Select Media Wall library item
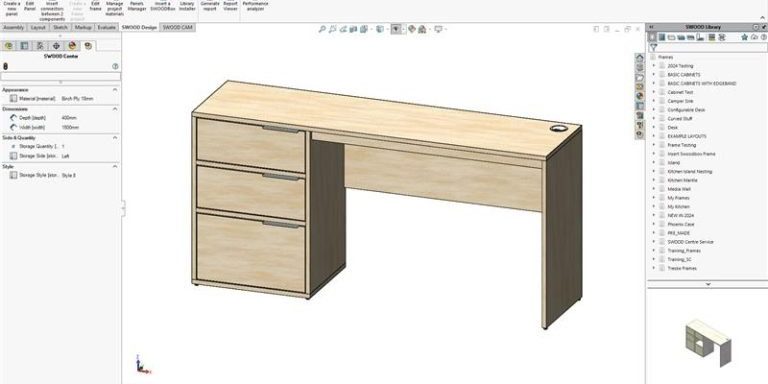Screen dimensions: 768x384 click(678, 189)
